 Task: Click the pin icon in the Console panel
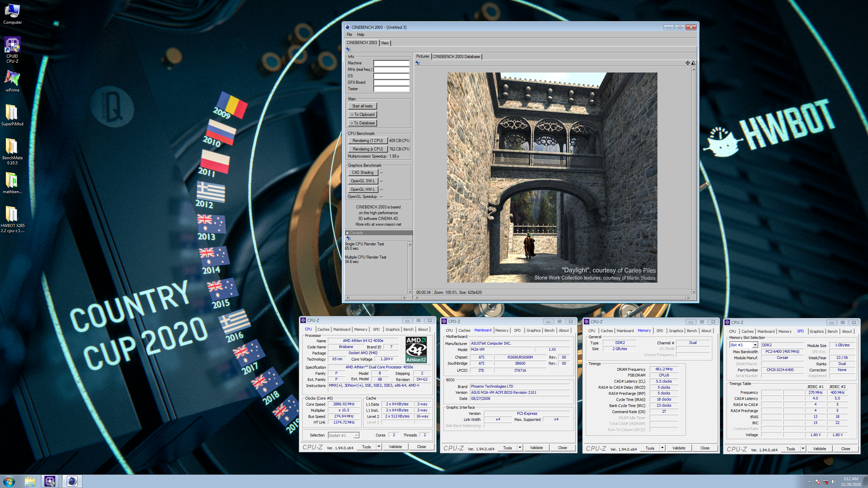[348, 238]
